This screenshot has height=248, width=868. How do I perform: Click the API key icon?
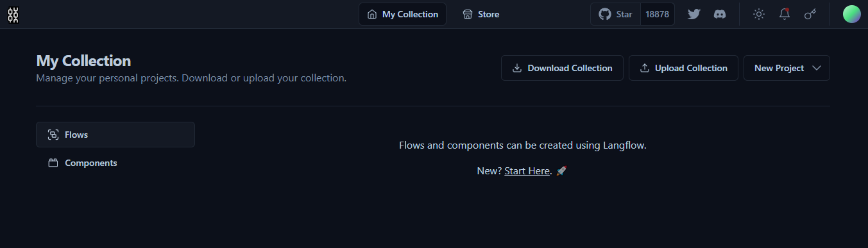coord(810,14)
